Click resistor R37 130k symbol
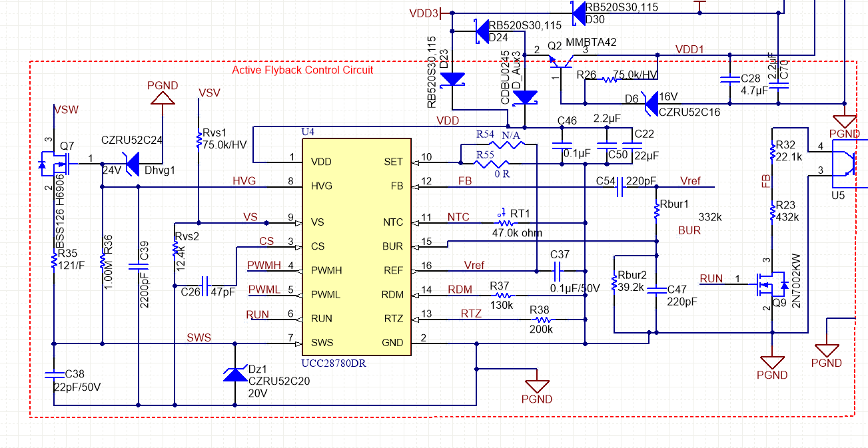This screenshot has width=868, height=448. pos(504,295)
